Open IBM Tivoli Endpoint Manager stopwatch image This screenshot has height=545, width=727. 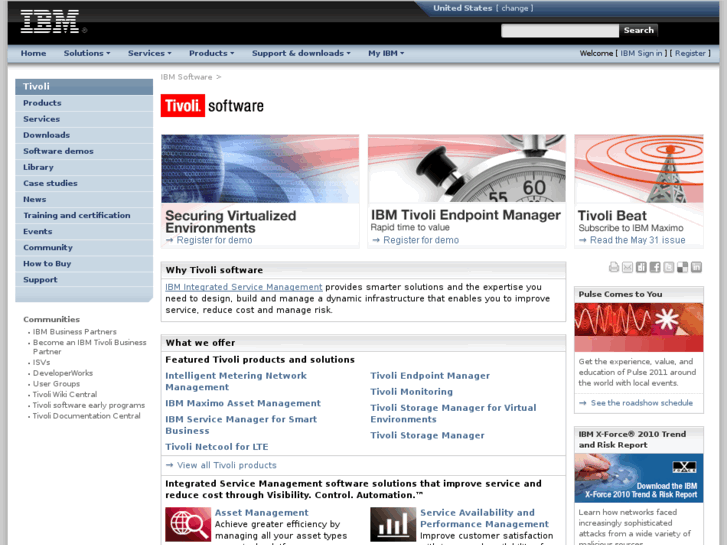point(467,169)
